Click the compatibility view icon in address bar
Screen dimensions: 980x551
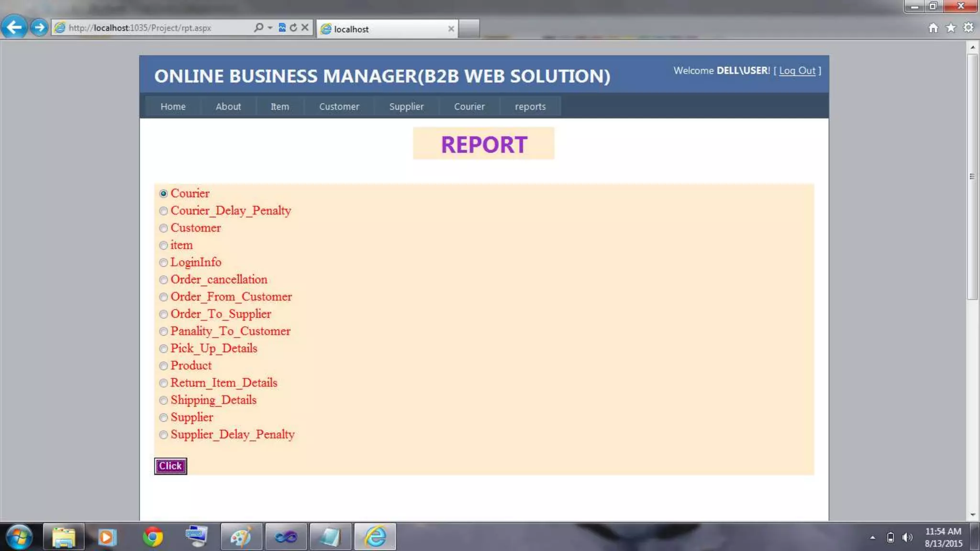282,28
